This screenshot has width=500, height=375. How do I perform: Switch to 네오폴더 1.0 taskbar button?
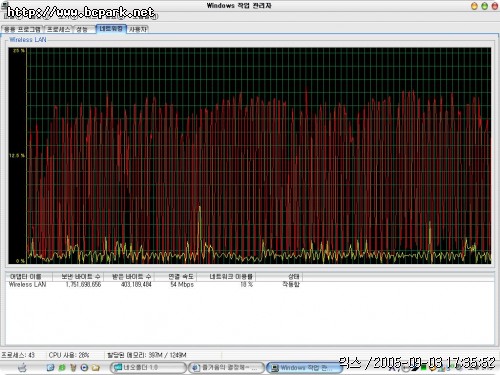[x=148, y=368]
